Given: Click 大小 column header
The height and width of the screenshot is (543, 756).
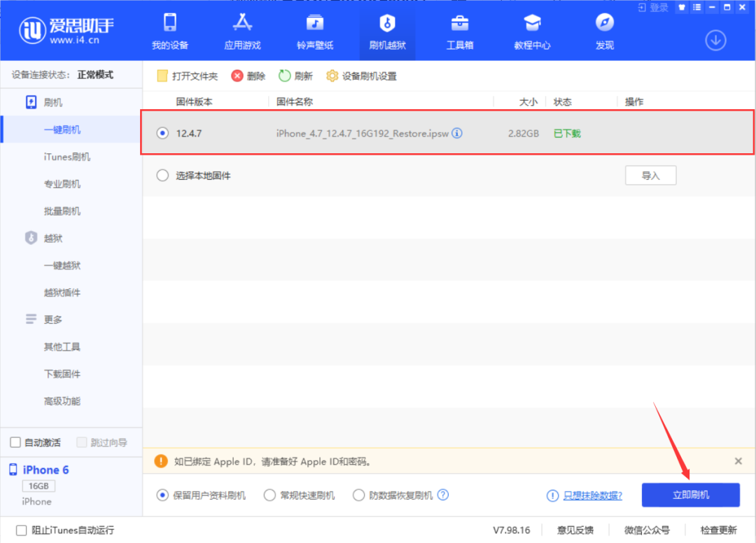Looking at the screenshot, I should click(x=528, y=101).
